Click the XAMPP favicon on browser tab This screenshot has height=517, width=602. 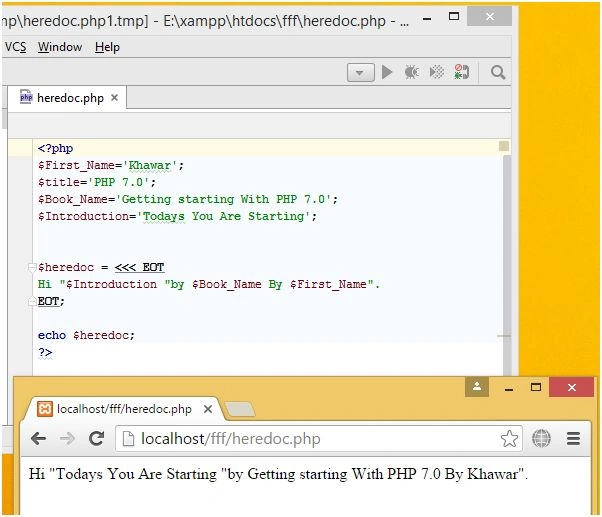(45, 409)
